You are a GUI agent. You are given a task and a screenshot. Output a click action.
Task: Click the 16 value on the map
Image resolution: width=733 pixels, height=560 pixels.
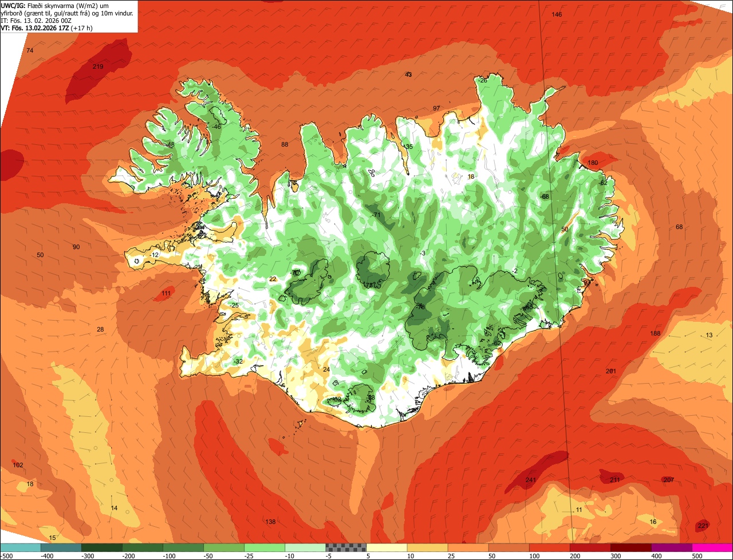pyautogui.click(x=653, y=522)
